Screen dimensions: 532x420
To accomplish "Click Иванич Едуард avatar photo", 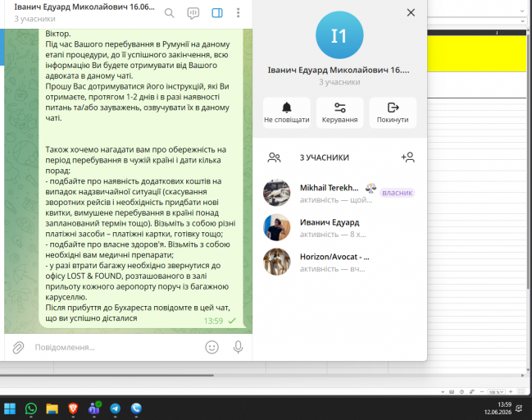I will pyautogui.click(x=276, y=227).
